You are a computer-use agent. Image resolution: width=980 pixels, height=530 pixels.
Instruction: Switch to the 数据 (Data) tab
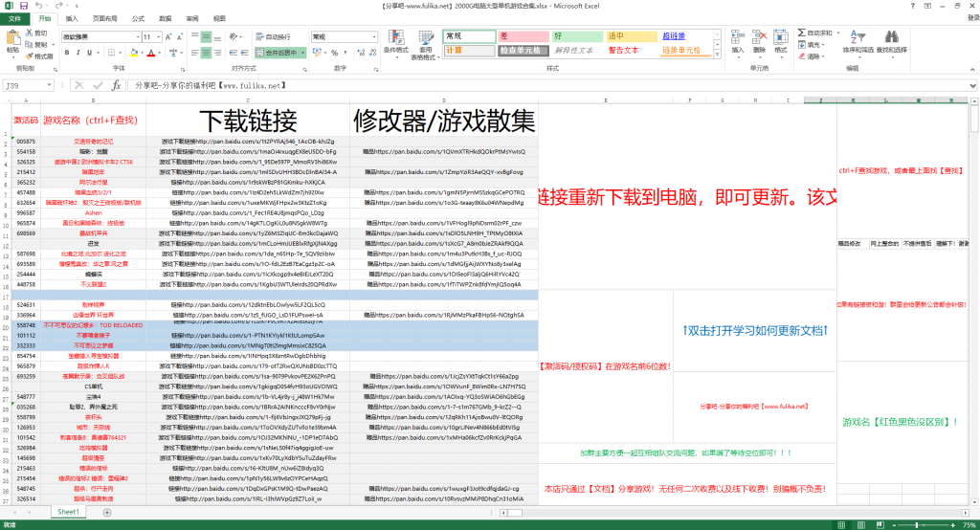pos(165,19)
